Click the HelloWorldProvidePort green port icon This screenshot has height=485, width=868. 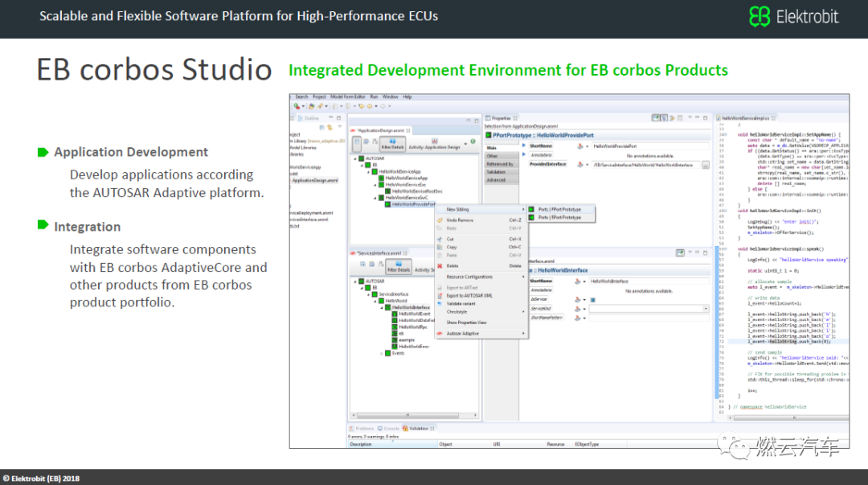tap(388, 204)
